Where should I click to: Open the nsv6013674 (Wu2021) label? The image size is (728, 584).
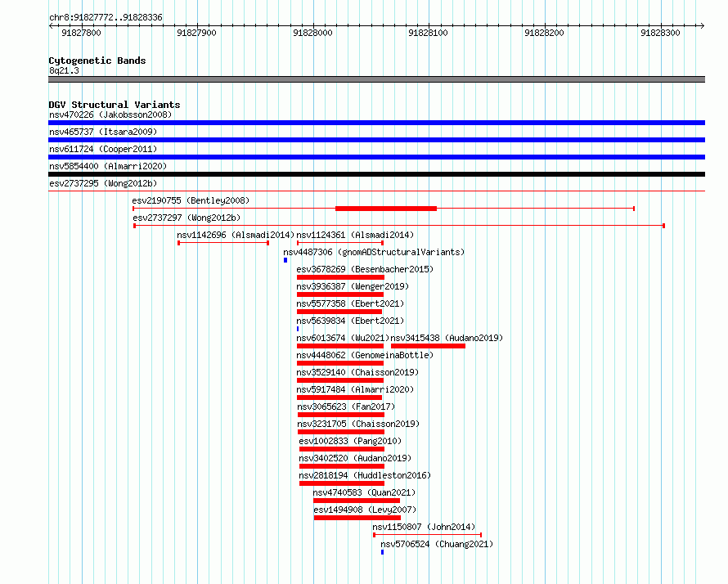pos(343,338)
